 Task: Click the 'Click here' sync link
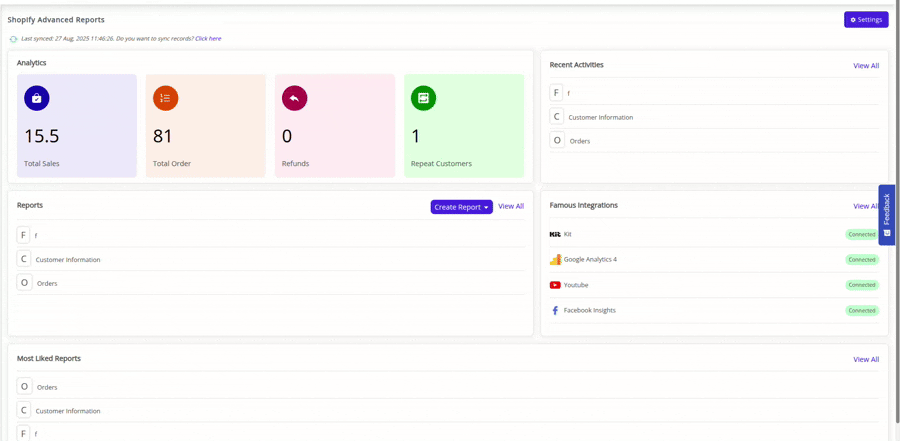[x=208, y=39]
